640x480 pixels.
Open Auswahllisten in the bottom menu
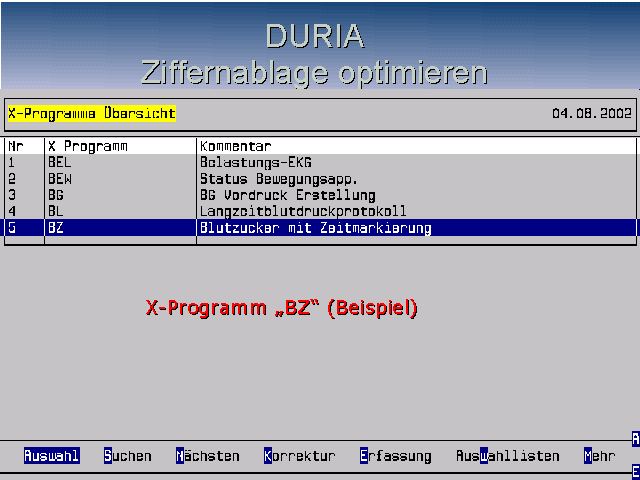[507, 456]
